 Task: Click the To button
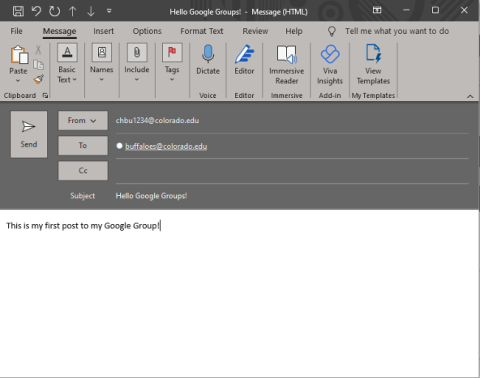pos(83,145)
